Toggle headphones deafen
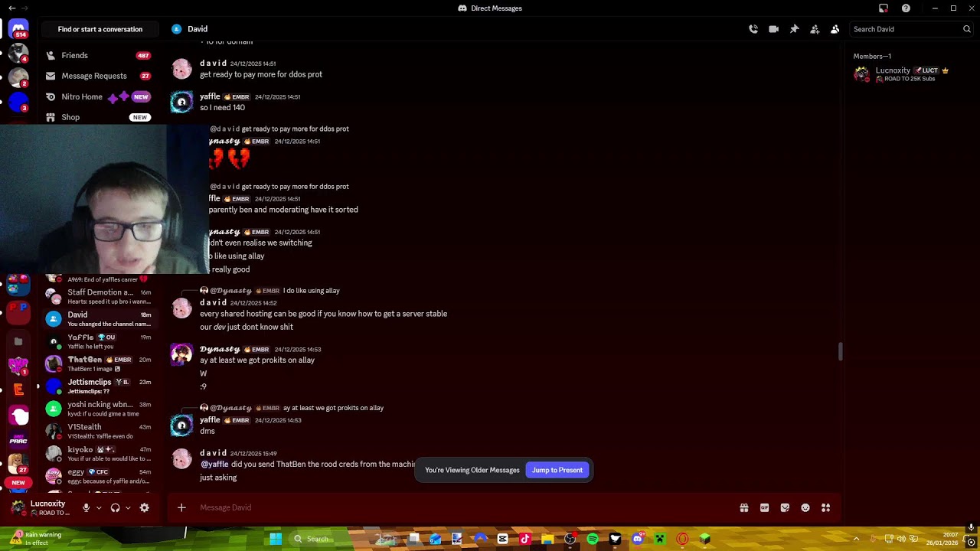Image resolution: width=980 pixels, height=551 pixels. (x=115, y=507)
